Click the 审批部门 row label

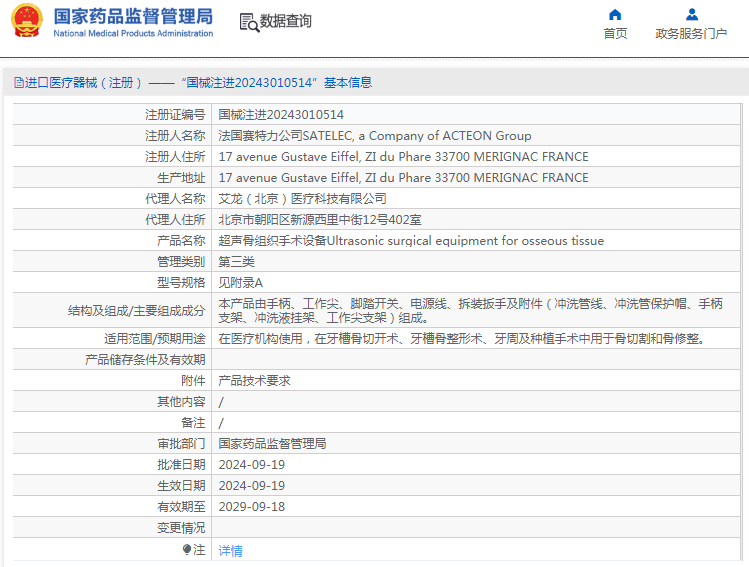click(x=181, y=444)
